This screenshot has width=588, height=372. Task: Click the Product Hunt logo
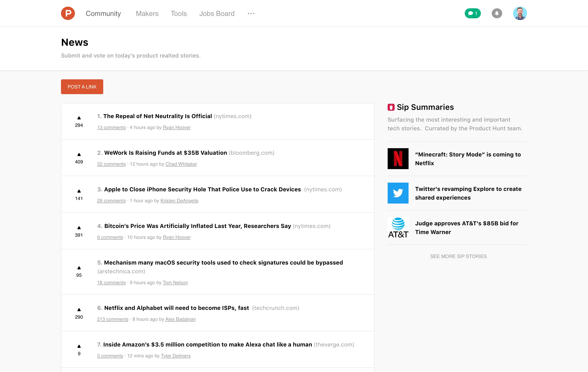click(x=68, y=14)
